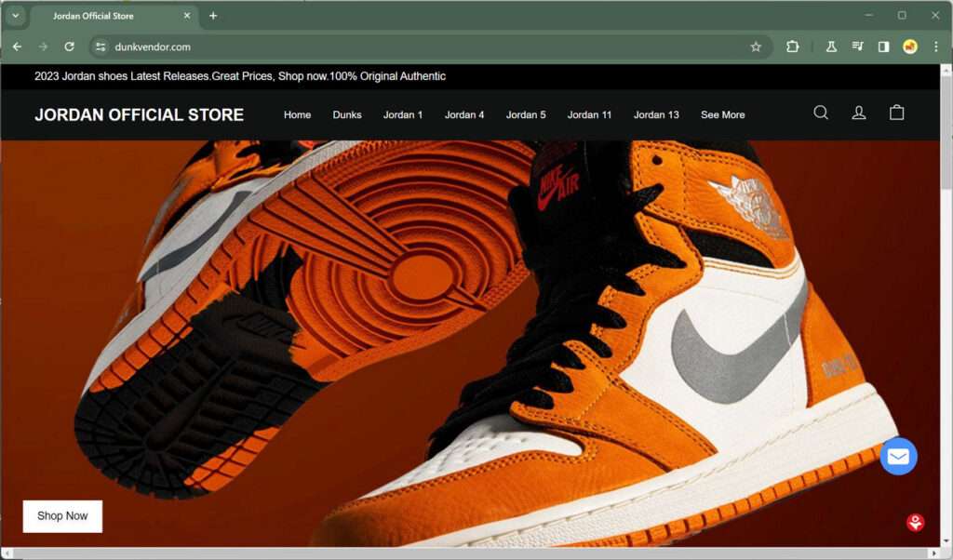Reload the dunkvendor.com page
The width and height of the screenshot is (953, 560).
69,47
